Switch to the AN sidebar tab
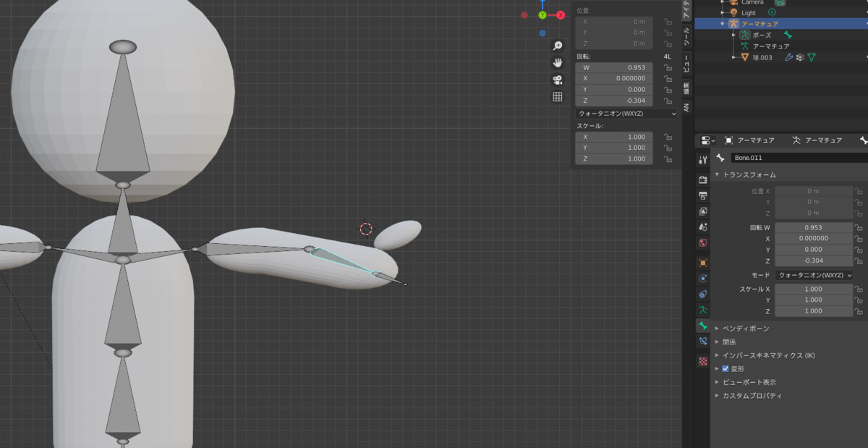The height and width of the screenshot is (448, 868). coord(686,107)
